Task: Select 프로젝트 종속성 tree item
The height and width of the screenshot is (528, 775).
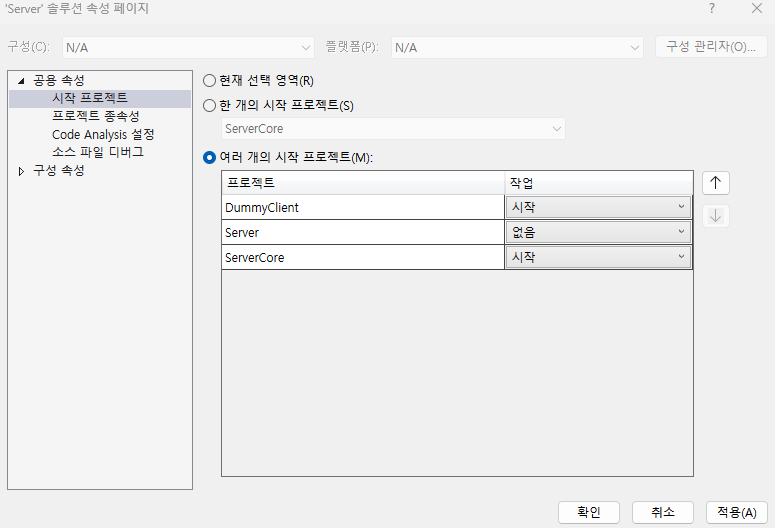Action: point(96,116)
